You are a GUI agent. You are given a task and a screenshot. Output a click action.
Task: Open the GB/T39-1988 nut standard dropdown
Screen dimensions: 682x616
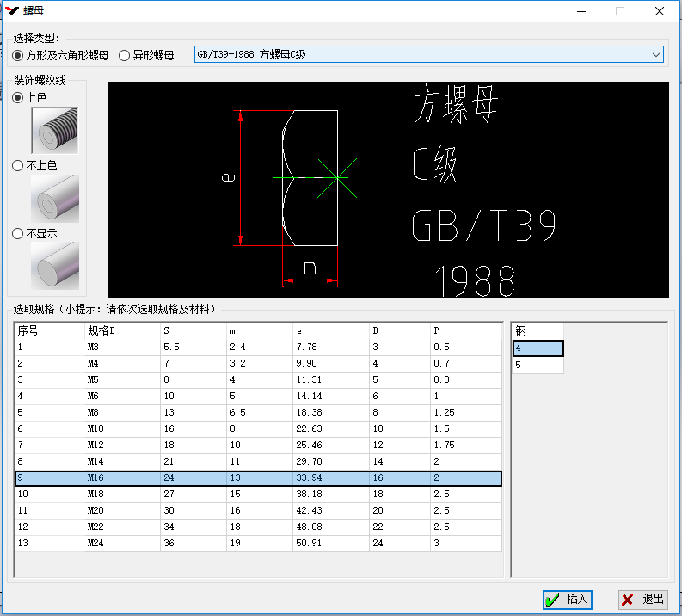point(428,55)
